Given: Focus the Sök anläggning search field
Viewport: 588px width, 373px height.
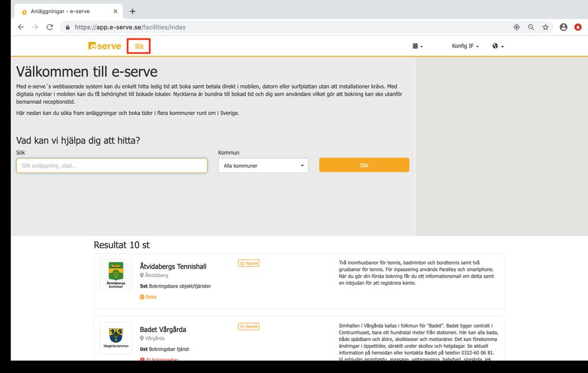Looking at the screenshot, I should (x=112, y=166).
